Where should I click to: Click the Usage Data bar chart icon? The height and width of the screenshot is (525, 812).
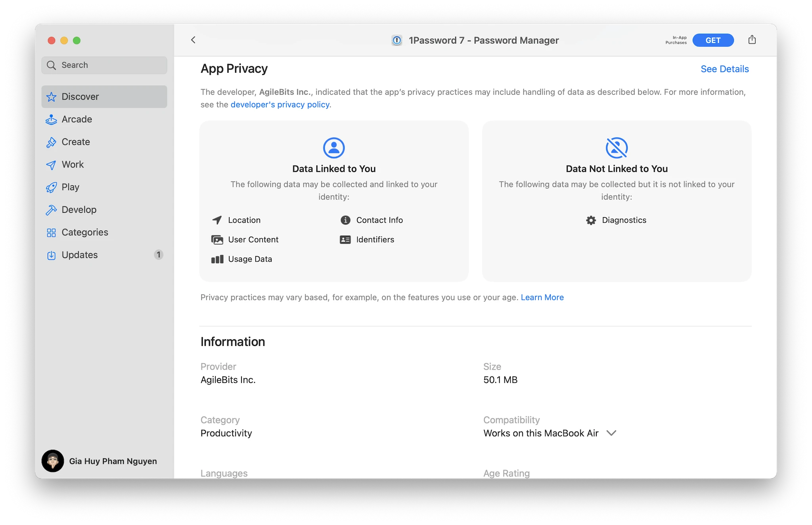pyautogui.click(x=217, y=259)
